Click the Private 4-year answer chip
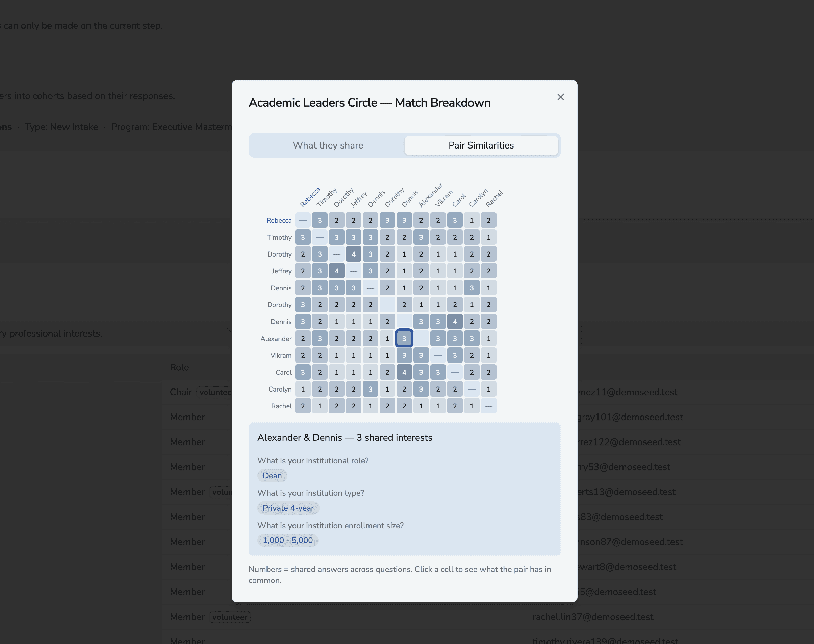The height and width of the screenshot is (644, 814). tap(288, 508)
